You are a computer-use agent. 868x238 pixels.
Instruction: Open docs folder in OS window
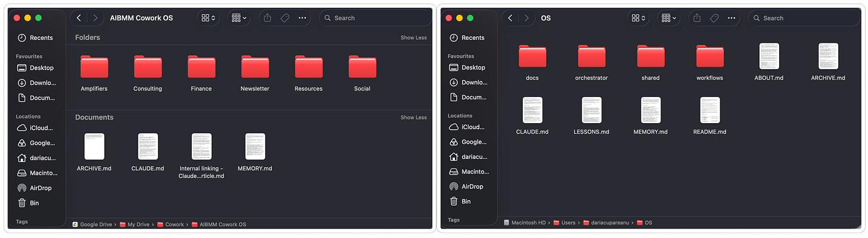pos(532,57)
